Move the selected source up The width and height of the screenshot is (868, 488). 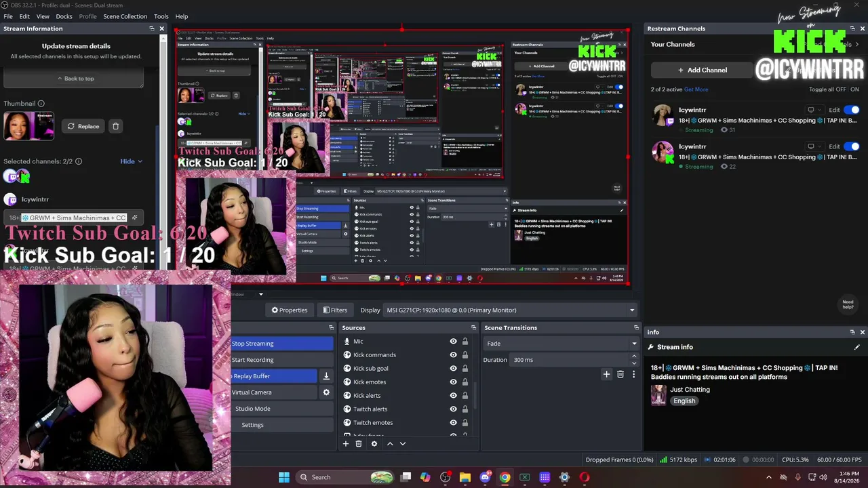(390, 444)
